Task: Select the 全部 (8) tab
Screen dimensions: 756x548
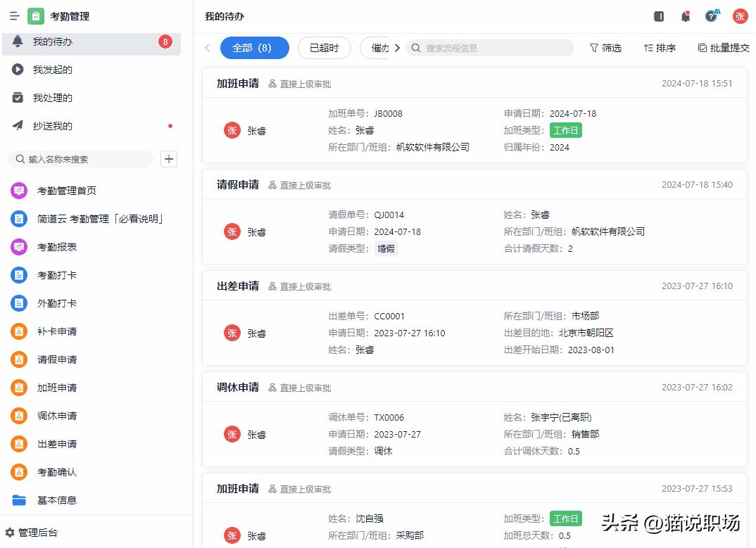Action: point(255,48)
